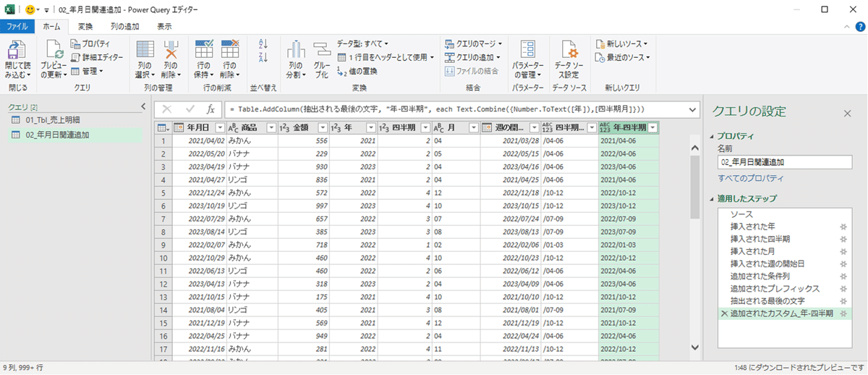Open the クエリの追加 dropdown

[474, 57]
